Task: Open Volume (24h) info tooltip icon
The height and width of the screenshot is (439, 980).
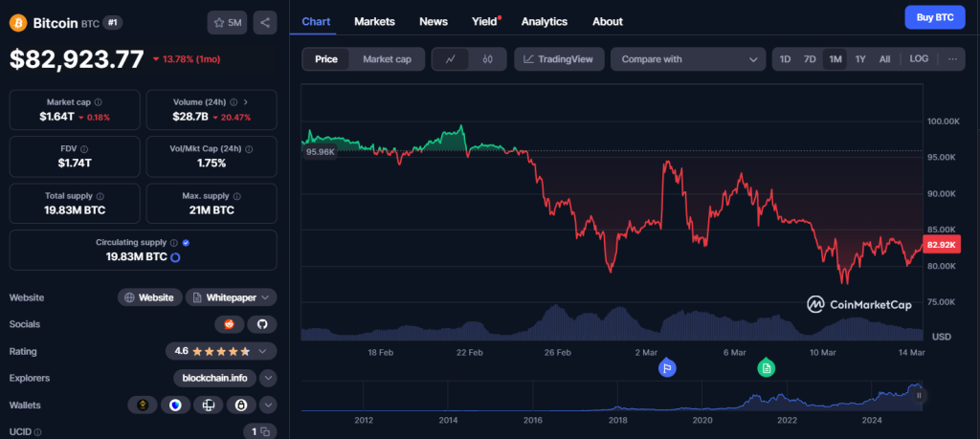Action: [x=234, y=101]
